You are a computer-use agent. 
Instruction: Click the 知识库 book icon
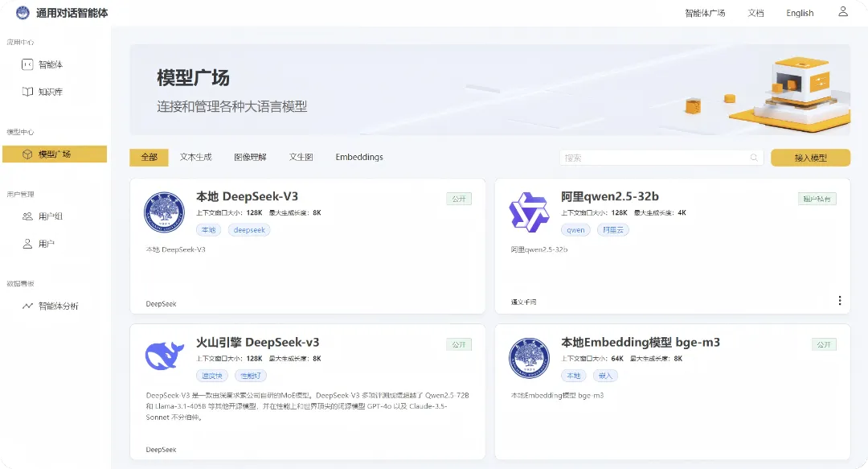27,92
